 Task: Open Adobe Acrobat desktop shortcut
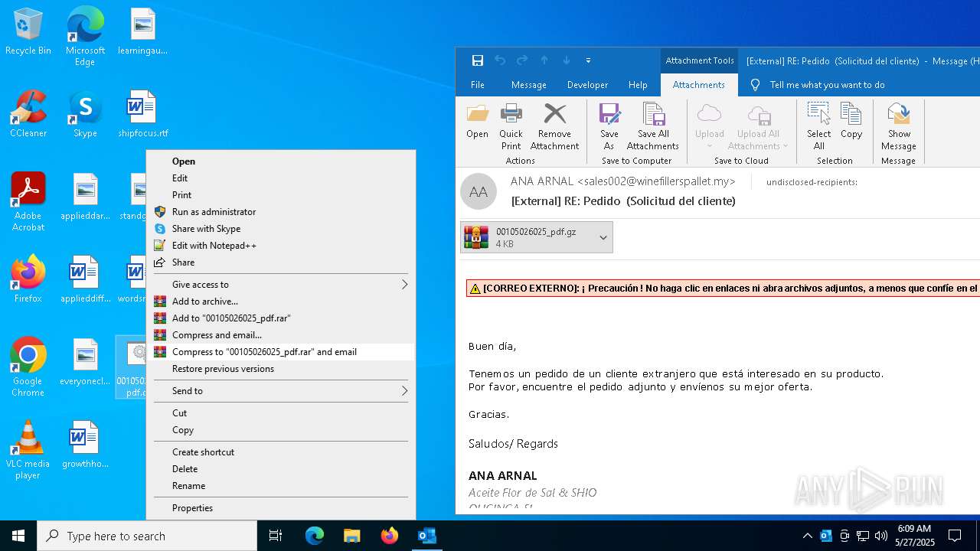tap(28, 202)
